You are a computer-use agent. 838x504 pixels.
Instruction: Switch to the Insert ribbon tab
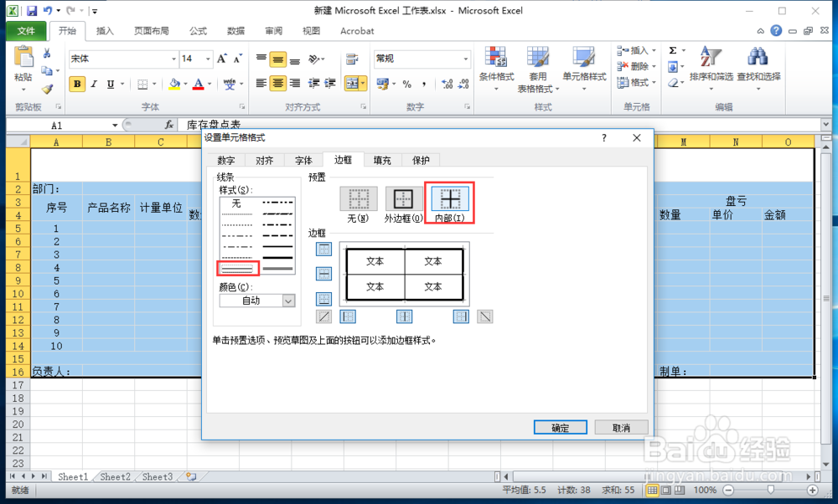pyautogui.click(x=105, y=31)
